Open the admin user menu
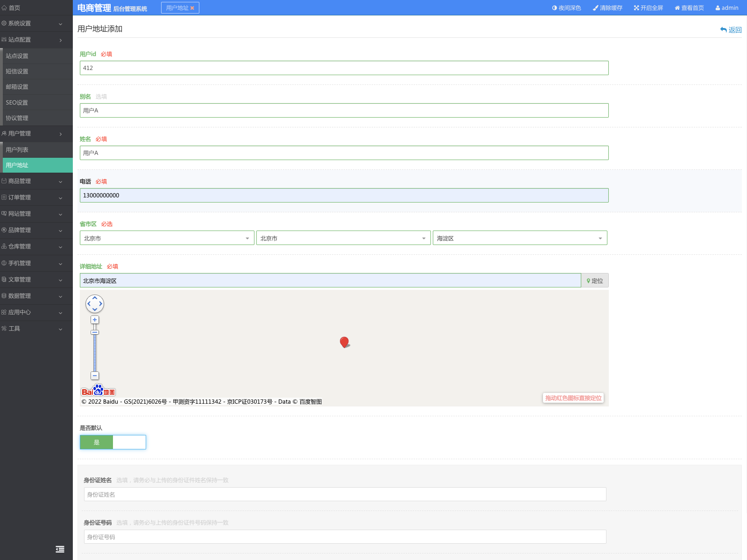This screenshot has width=747, height=560. coord(727,8)
